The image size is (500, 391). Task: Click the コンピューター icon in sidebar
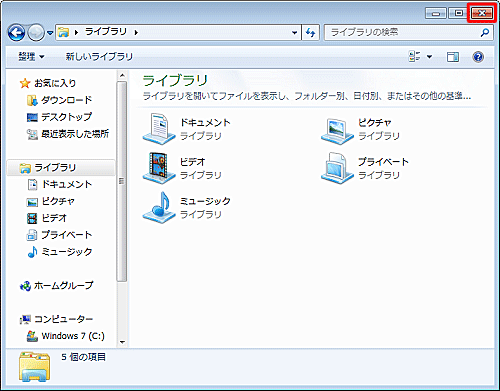(x=25, y=320)
